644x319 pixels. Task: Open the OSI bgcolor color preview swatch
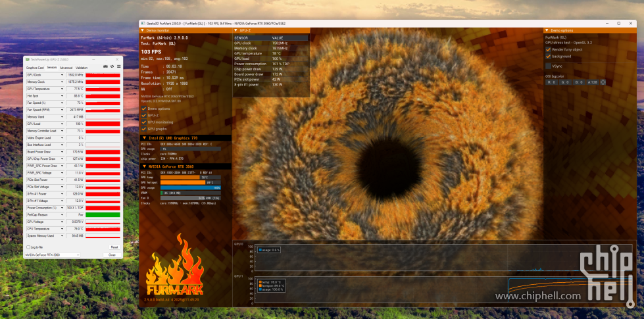pyautogui.click(x=603, y=82)
